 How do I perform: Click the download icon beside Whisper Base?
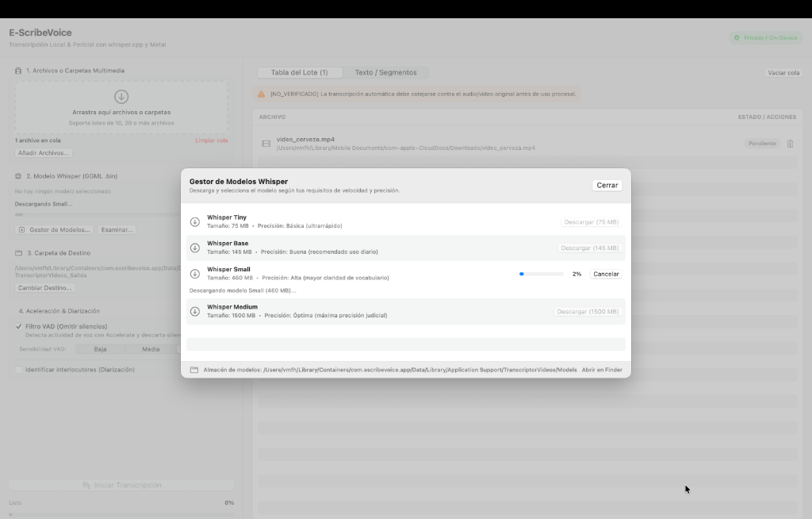coord(195,248)
